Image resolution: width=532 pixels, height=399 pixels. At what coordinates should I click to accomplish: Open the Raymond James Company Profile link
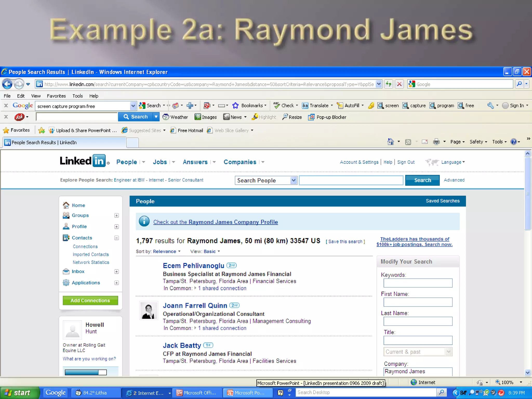216,222
